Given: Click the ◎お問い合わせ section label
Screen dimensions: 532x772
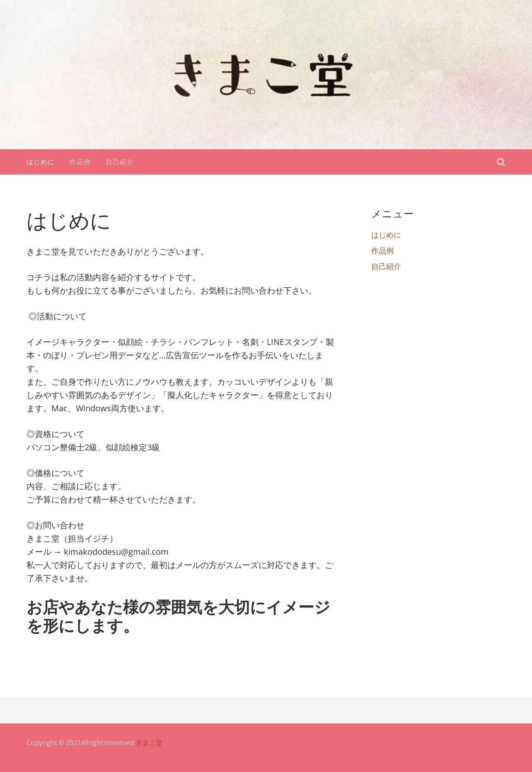Looking at the screenshot, I should click(56, 525).
